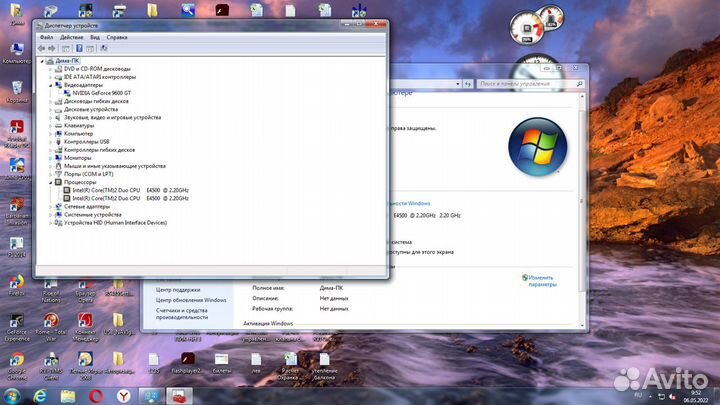This screenshot has height=405, width=720.
Task: Open Windows Explorer folder on taskbar
Action: (68, 395)
